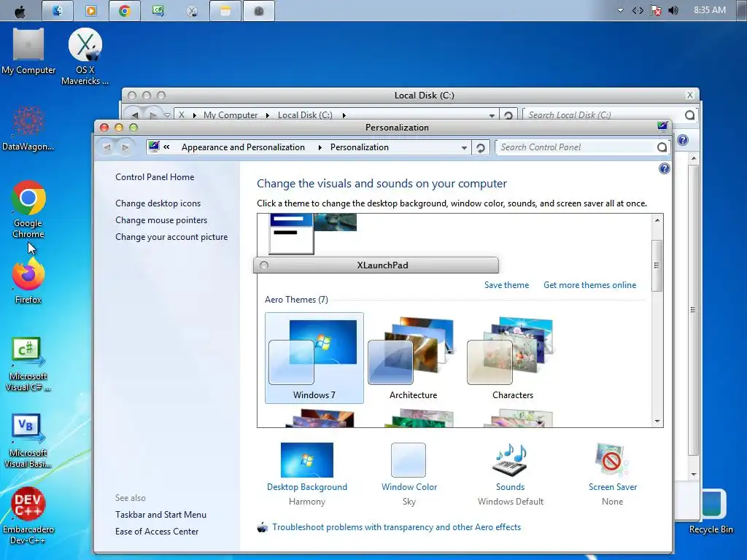
Task: Open the Apple logo menu
Action: coord(20,12)
